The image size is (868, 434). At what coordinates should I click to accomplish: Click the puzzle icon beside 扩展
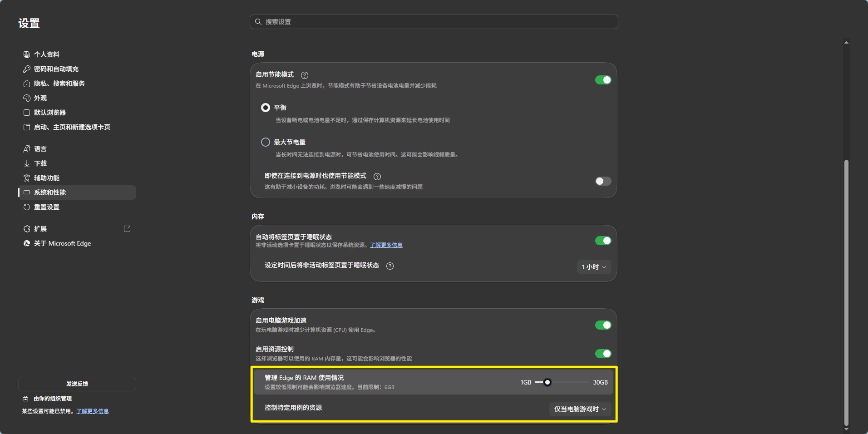[27, 229]
